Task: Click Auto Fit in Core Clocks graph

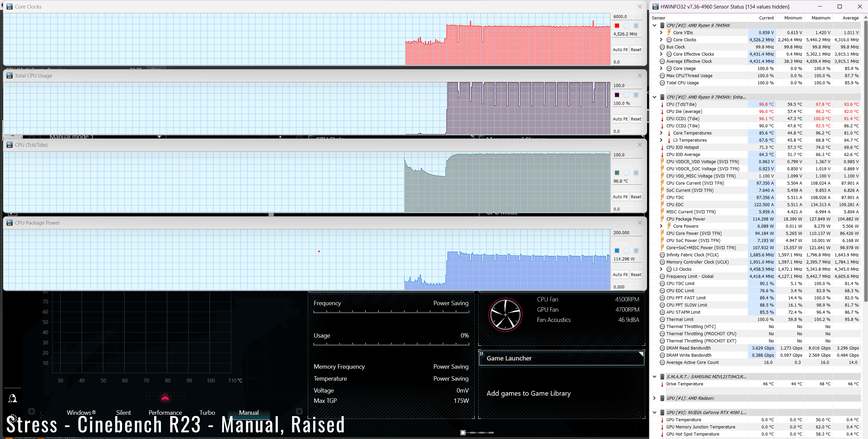Action: point(620,49)
